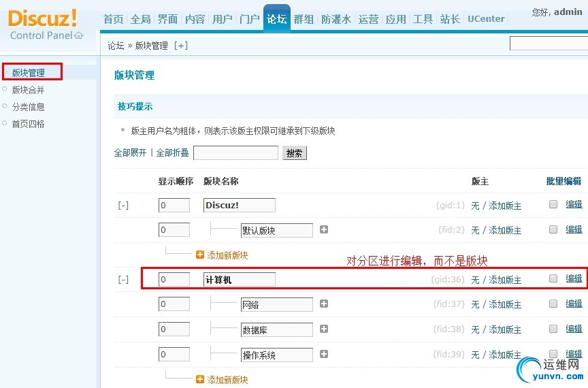Select the checkbox for 网络 forum row

tap(553, 304)
